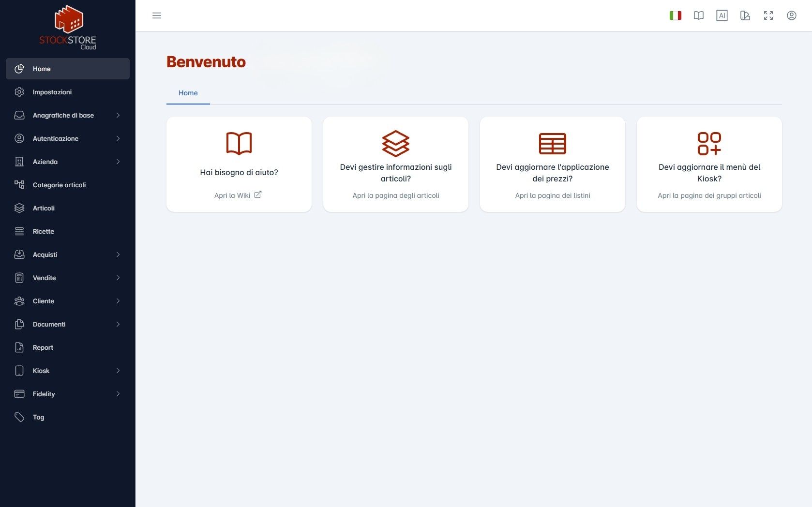Image resolution: width=812 pixels, height=507 pixels.
Task: Toggle the sidebar with hamburger icon
Action: (x=157, y=15)
